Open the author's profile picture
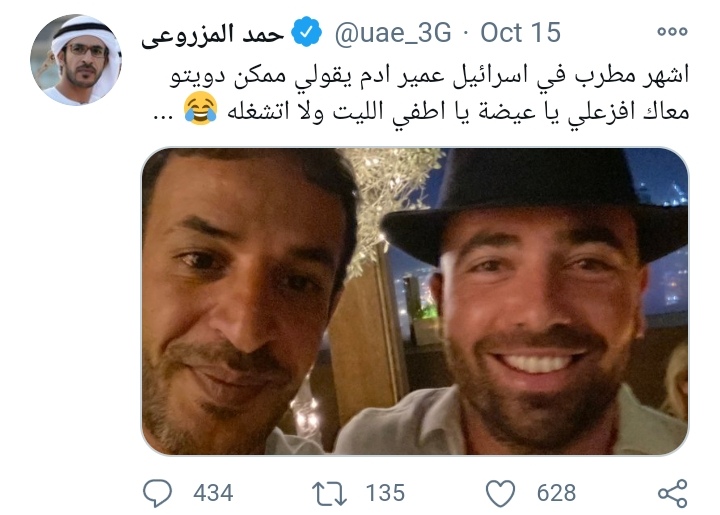 tap(76, 60)
